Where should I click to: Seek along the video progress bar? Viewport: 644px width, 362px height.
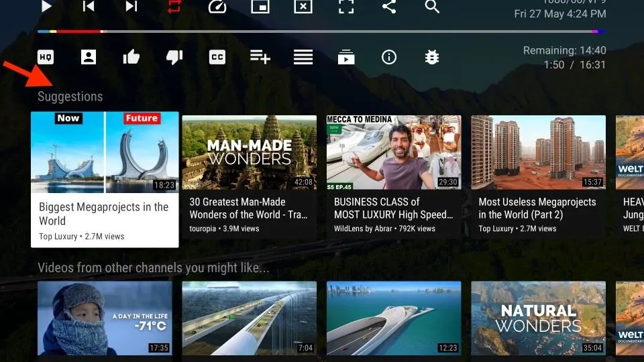click(x=321, y=32)
